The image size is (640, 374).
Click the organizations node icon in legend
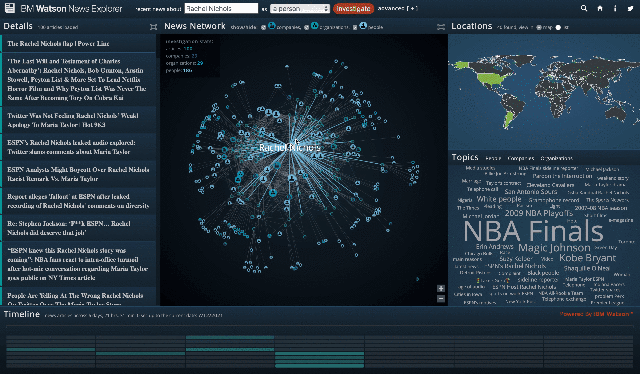point(314,26)
